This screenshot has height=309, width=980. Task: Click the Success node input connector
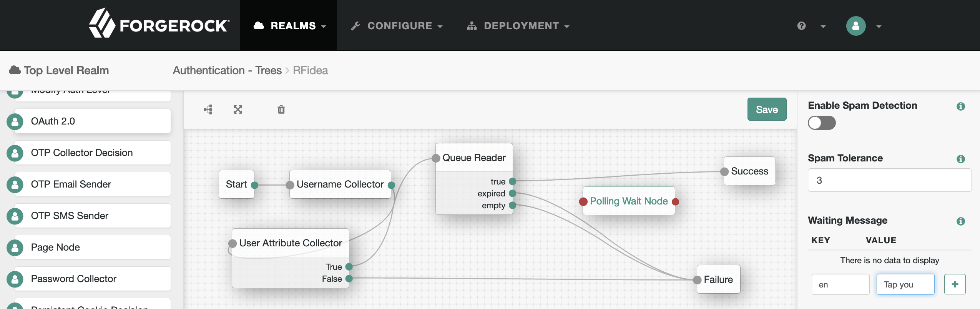coord(724,172)
